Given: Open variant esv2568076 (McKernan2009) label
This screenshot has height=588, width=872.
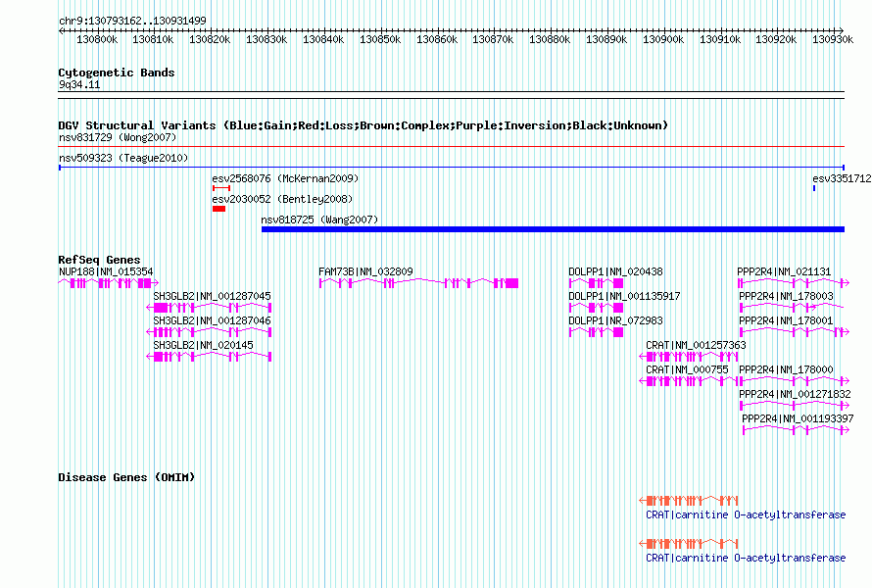Looking at the screenshot, I should (x=285, y=178).
